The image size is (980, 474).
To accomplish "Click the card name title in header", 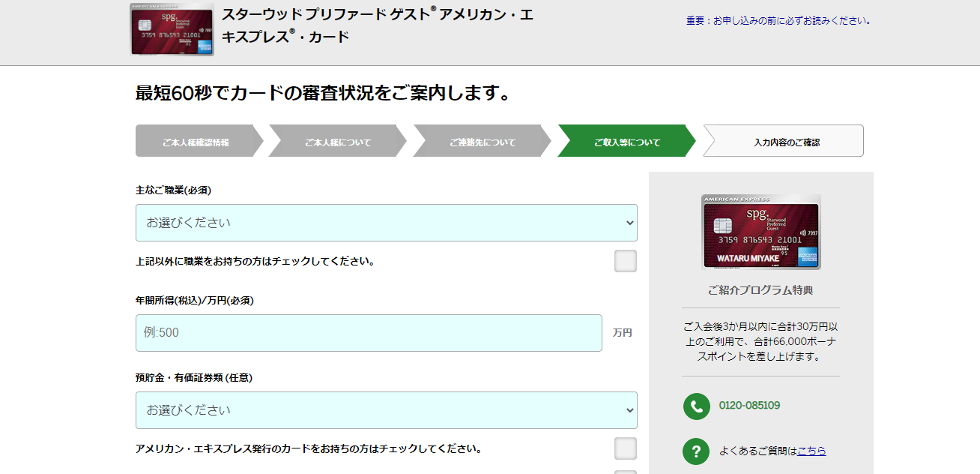I will coord(378,25).
